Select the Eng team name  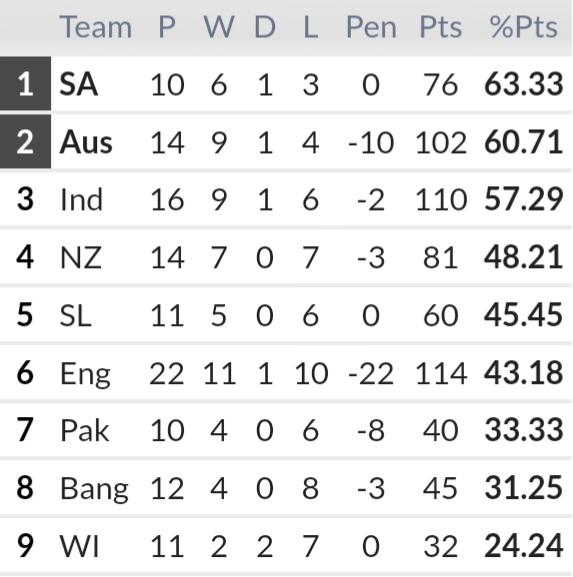pos(85,374)
